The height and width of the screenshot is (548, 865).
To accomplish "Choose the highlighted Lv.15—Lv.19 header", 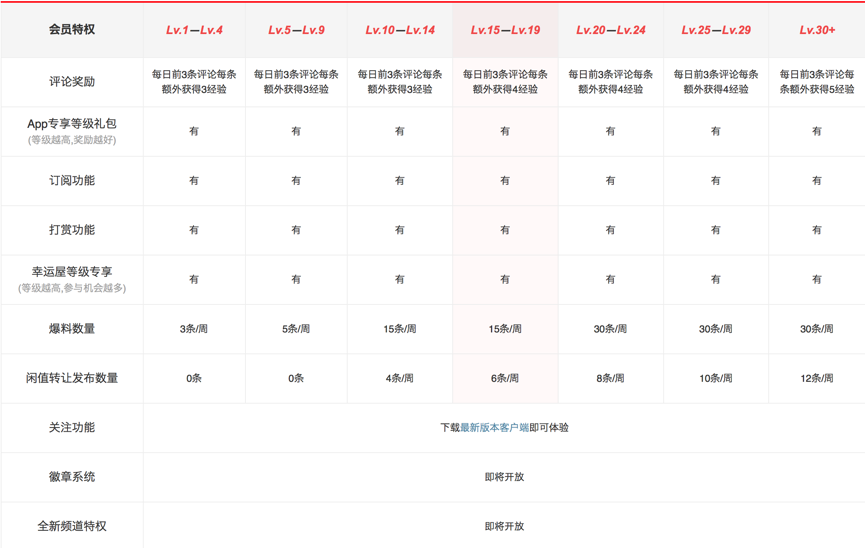I will [x=505, y=30].
